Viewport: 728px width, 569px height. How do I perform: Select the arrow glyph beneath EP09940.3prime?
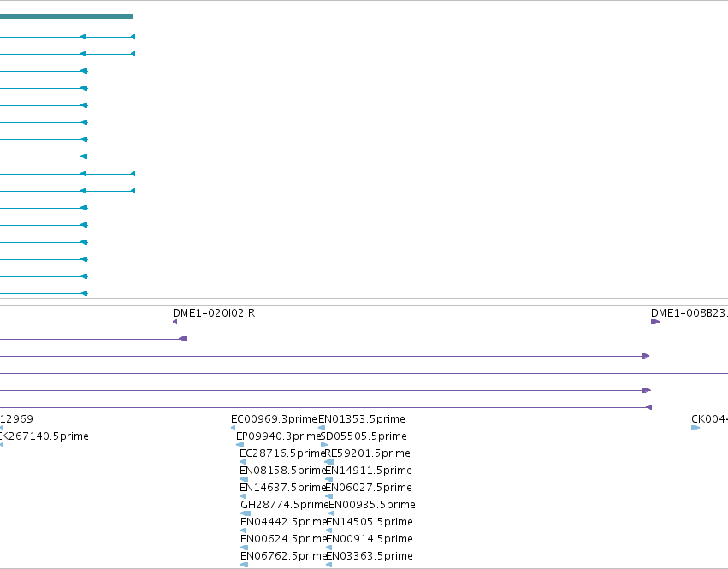pyautogui.click(x=240, y=445)
